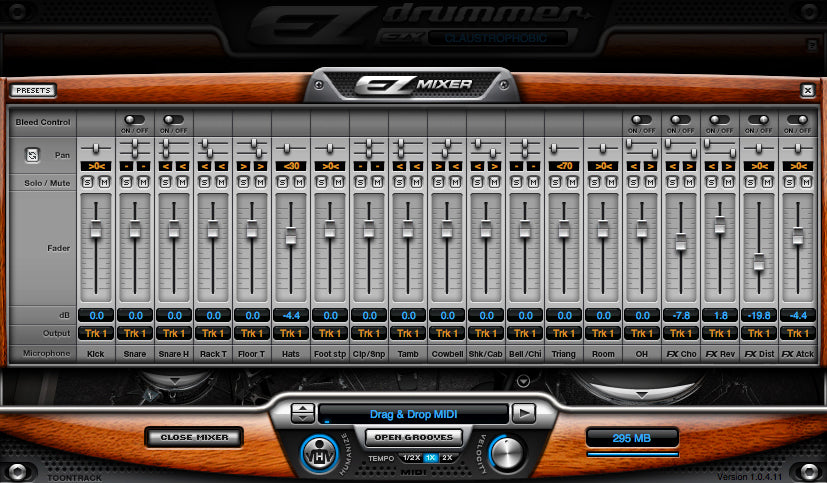
Task: Open the Kick output Trk 1 selector
Action: (x=95, y=333)
